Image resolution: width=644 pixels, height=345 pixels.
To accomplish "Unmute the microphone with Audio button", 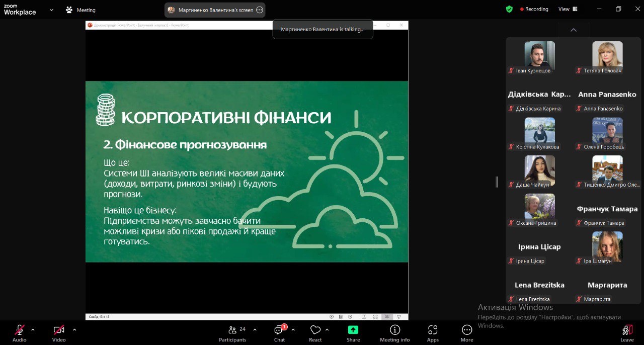I will (x=20, y=333).
